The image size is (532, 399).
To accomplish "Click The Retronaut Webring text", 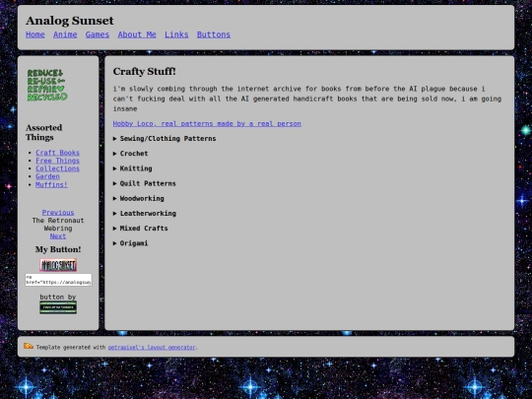I will 58,225.
